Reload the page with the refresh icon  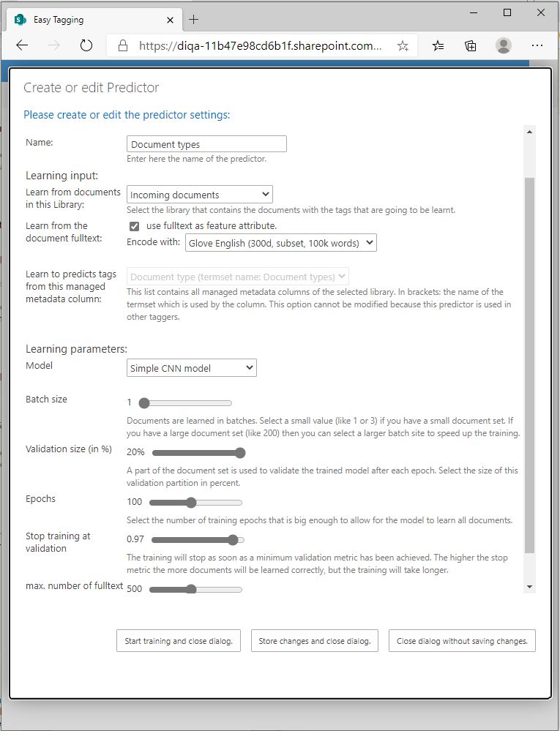click(86, 45)
